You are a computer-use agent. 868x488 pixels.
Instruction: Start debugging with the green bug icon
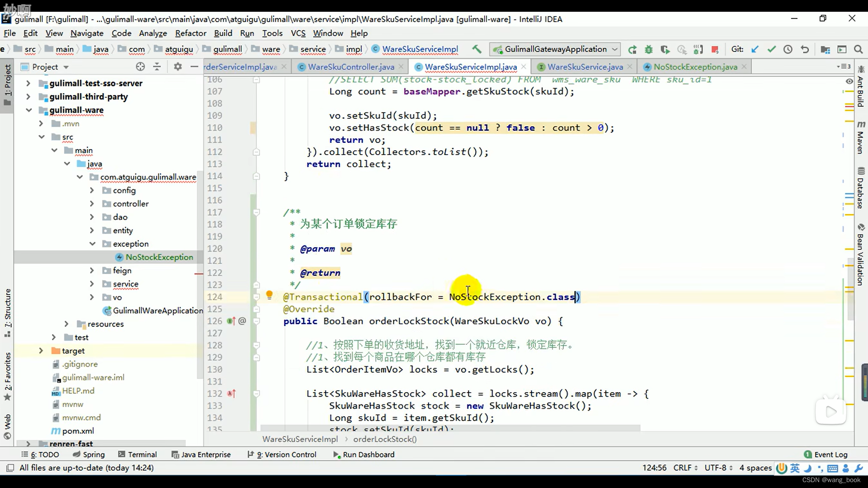pos(649,49)
